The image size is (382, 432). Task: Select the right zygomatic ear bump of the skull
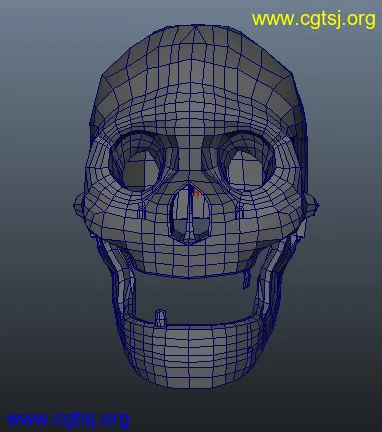click(x=312, y=204)
